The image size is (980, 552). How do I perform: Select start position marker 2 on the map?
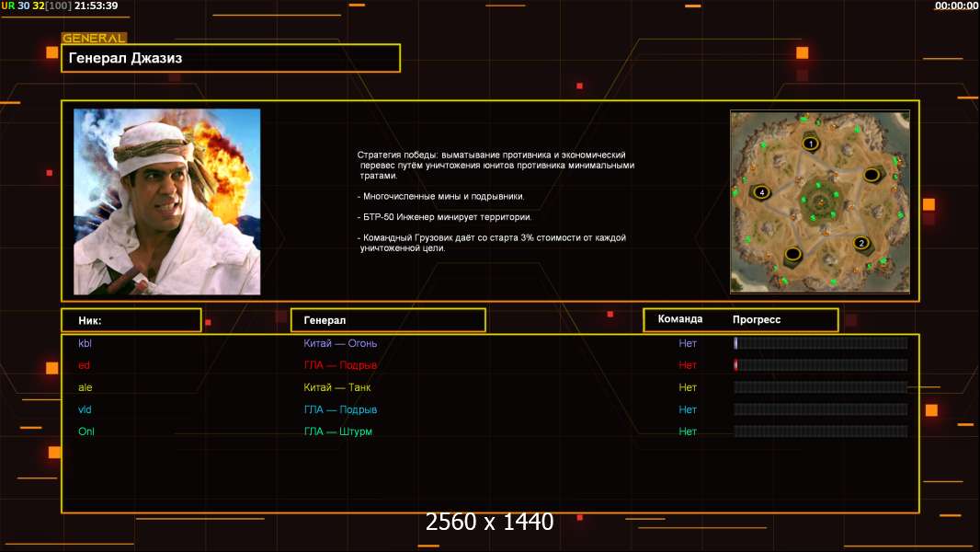tap(860, 243)
